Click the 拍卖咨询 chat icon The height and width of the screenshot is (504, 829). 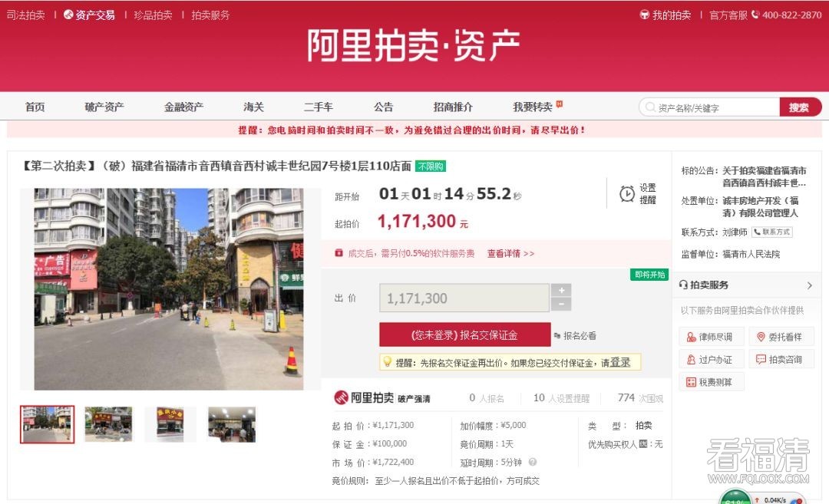click(761, 360)
